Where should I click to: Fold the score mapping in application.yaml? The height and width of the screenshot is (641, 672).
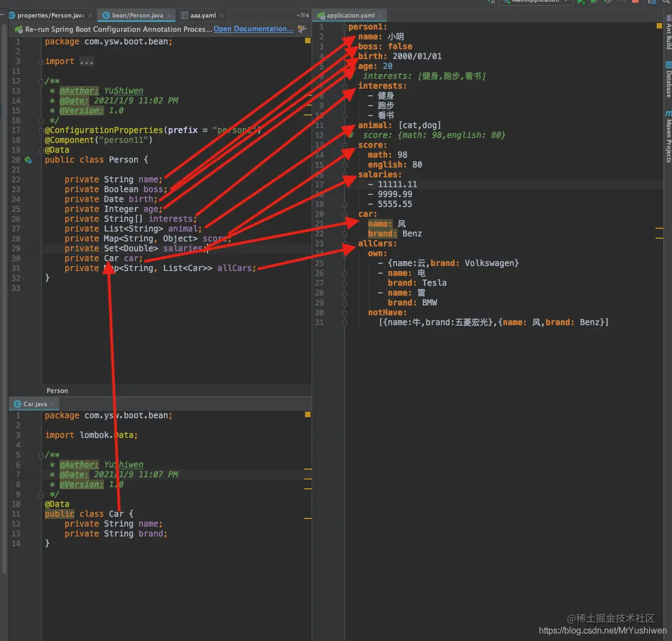344,145
